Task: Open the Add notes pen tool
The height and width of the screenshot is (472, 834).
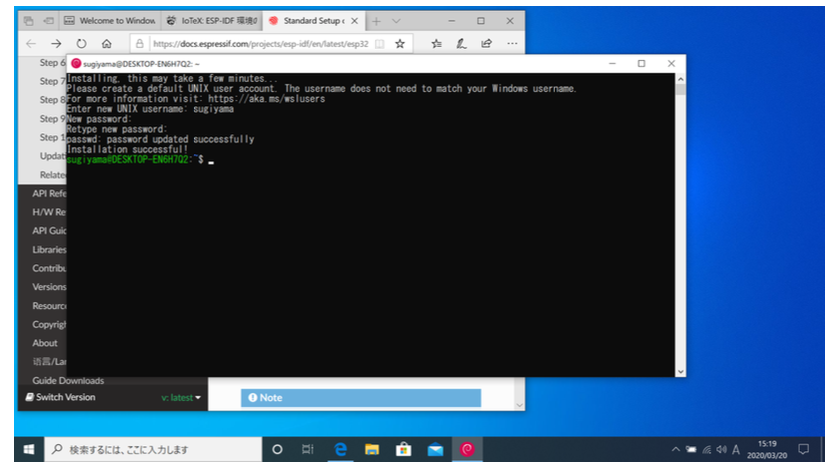Action: (x=461, y=43)
